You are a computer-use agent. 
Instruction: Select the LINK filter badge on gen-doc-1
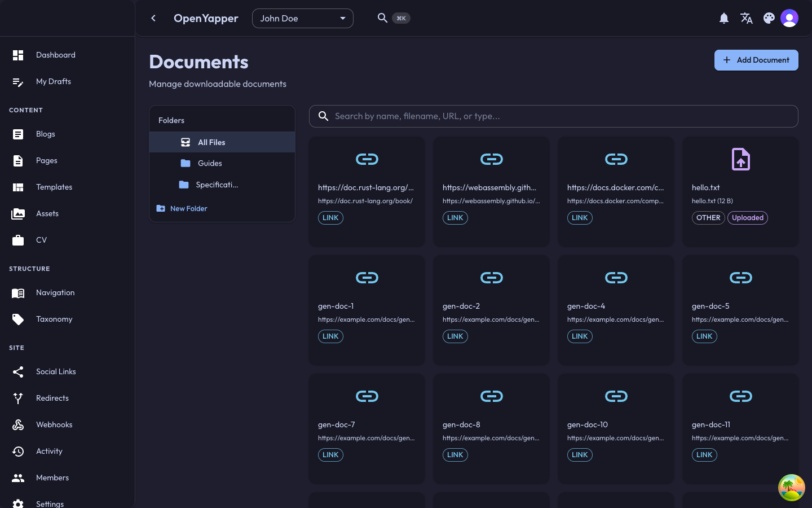point(330,336)
